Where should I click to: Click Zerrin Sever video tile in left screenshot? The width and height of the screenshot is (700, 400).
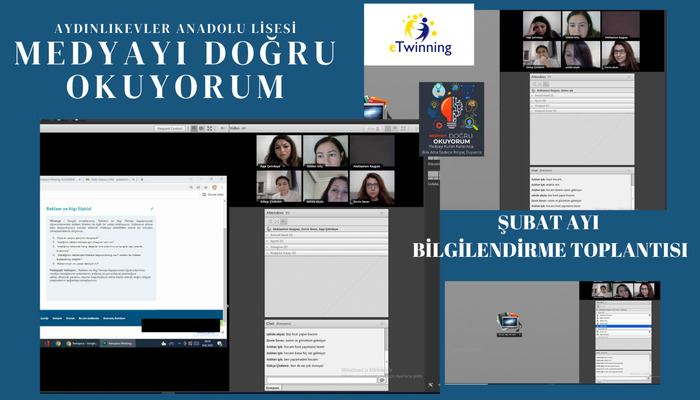point(372,188)
